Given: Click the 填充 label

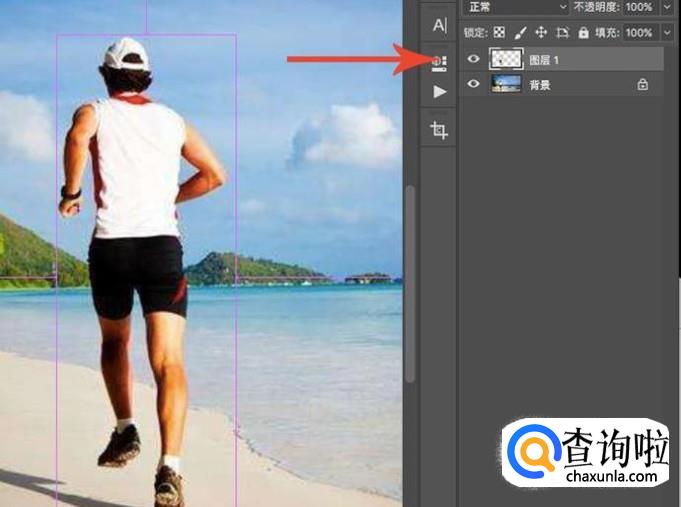Looking at the screenshot, I should [x=607, y=33].
